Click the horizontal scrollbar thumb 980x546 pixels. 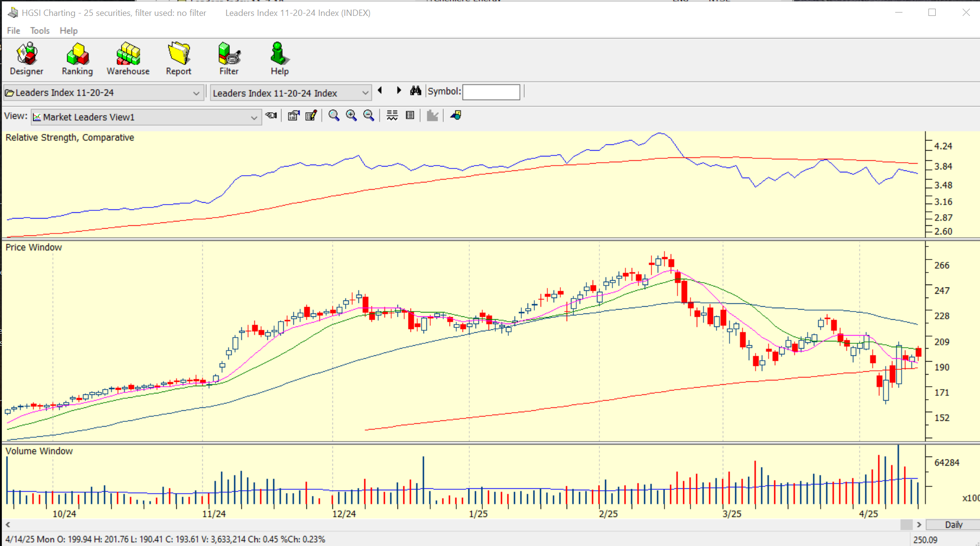coord(906,525)
